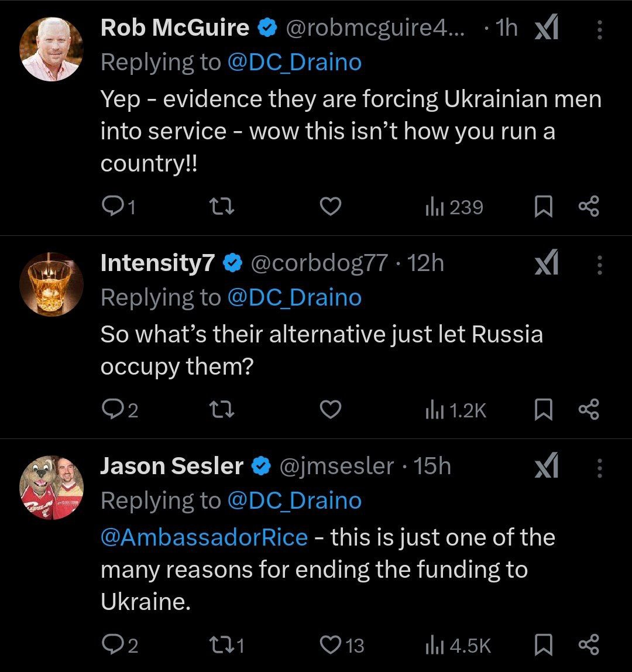
Task: Reply to Rob McGuire's tweet
Action: coord(111,207)
